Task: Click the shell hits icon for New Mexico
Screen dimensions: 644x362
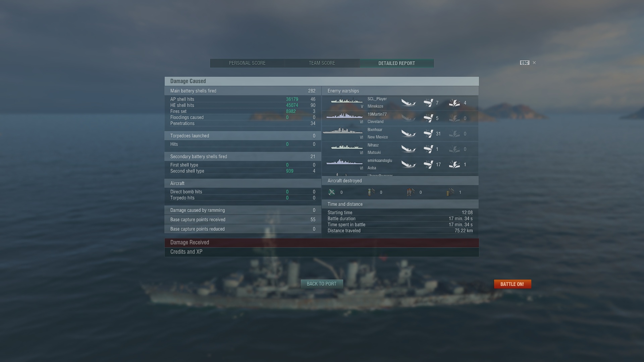Action: tap(428, 134)
